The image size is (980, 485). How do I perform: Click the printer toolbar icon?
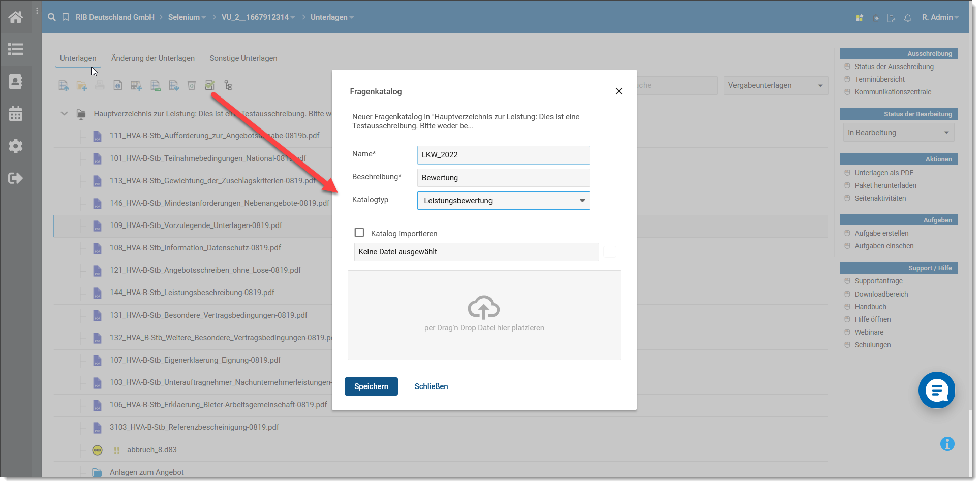click(x=100, y=86)
